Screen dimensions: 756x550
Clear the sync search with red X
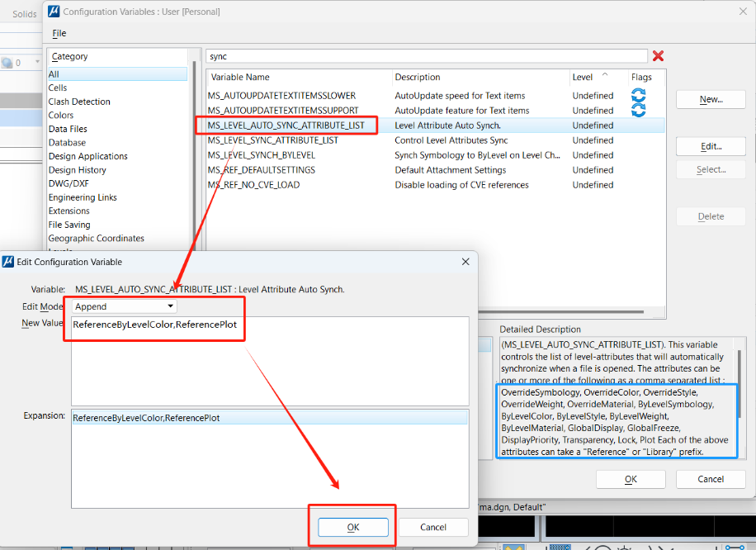coord(658,56)
